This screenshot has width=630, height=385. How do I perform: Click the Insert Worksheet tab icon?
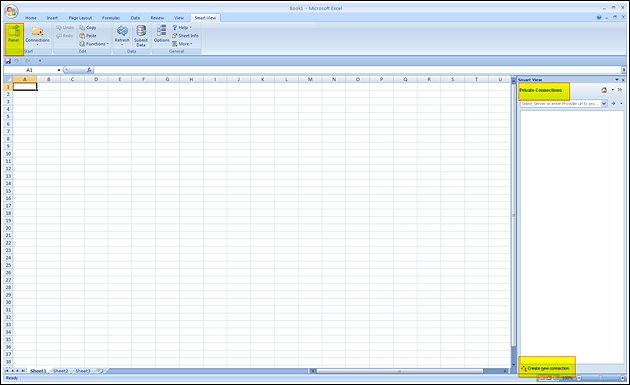point(100,371)
